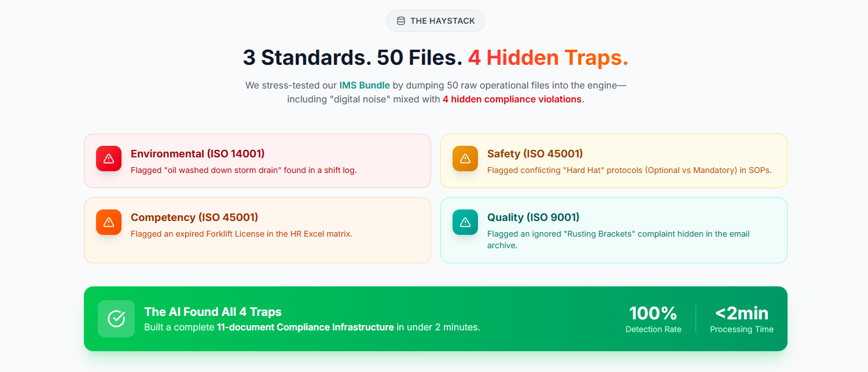Click the 100% Detection Rate stat
Image resolution: width=868 pixels, height=372 pixels.
click(653, 319)
